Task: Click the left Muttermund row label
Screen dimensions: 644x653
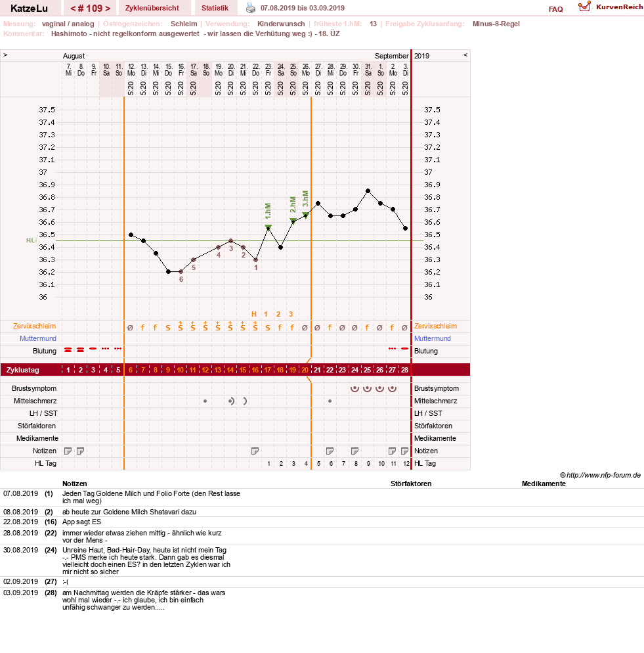Action: click(x=38, y=338)
